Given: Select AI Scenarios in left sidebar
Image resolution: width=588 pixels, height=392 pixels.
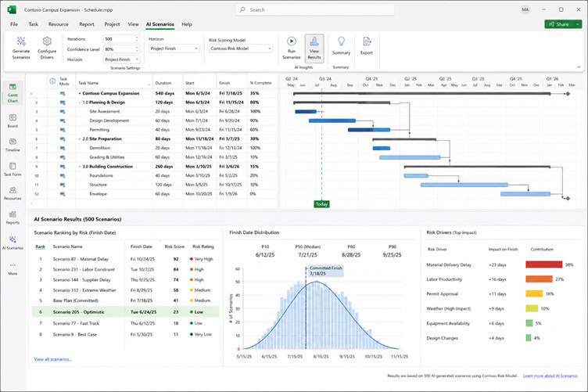Looking at the screenshot, I should 13,243.
